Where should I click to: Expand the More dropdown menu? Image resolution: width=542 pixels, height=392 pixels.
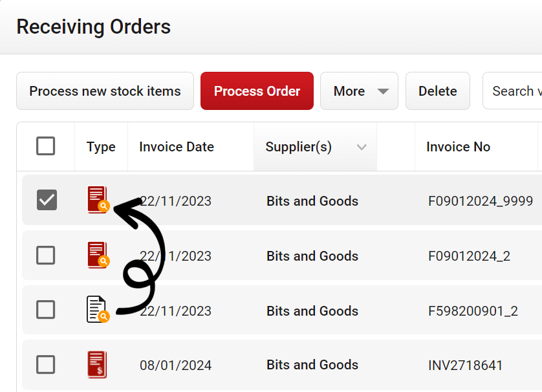(359, 91)
